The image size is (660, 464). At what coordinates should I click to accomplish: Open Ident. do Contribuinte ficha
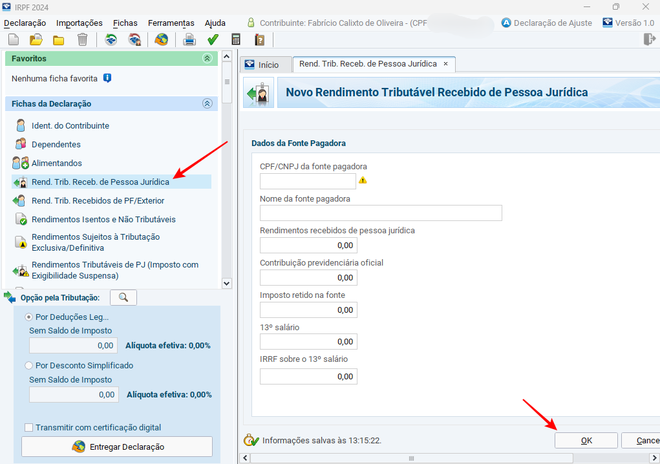click(x=70, y=125)
